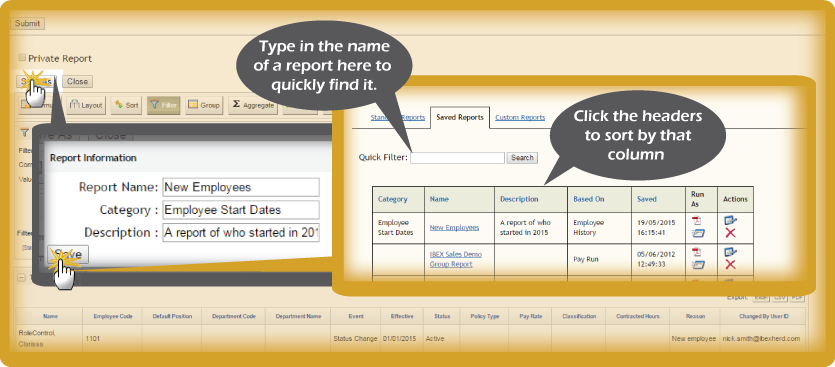835x367 pixels.
Task: Select the Employee History based-on cell
Action: point(599,227)
